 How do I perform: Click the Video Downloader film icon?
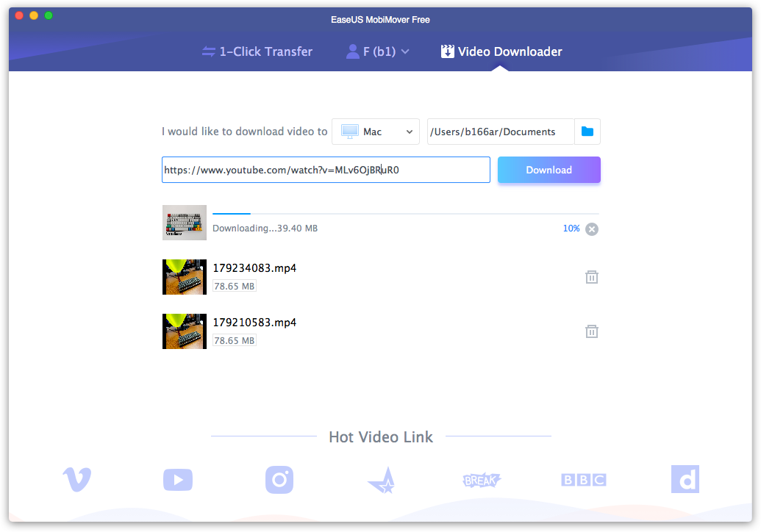(x=448, y=51)
